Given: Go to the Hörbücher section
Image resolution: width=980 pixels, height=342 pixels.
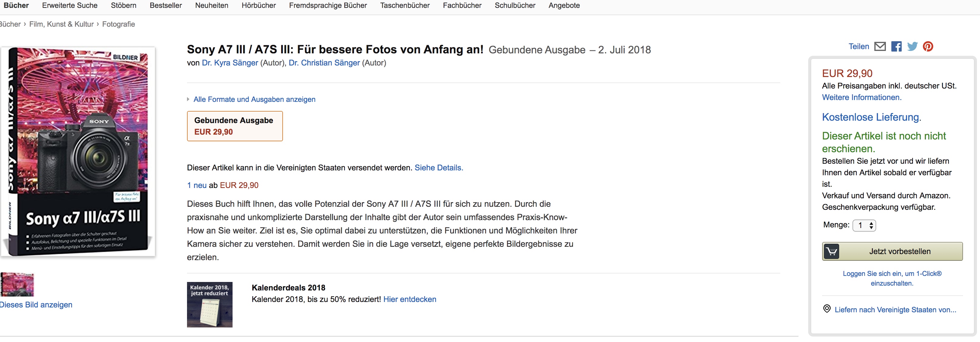Looking at the screenshot, I should pos(258,6).
